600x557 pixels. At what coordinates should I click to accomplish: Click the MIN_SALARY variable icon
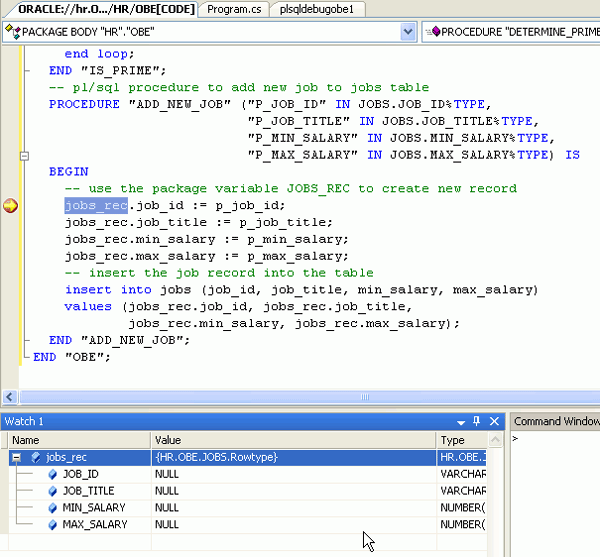click(52, 508)
